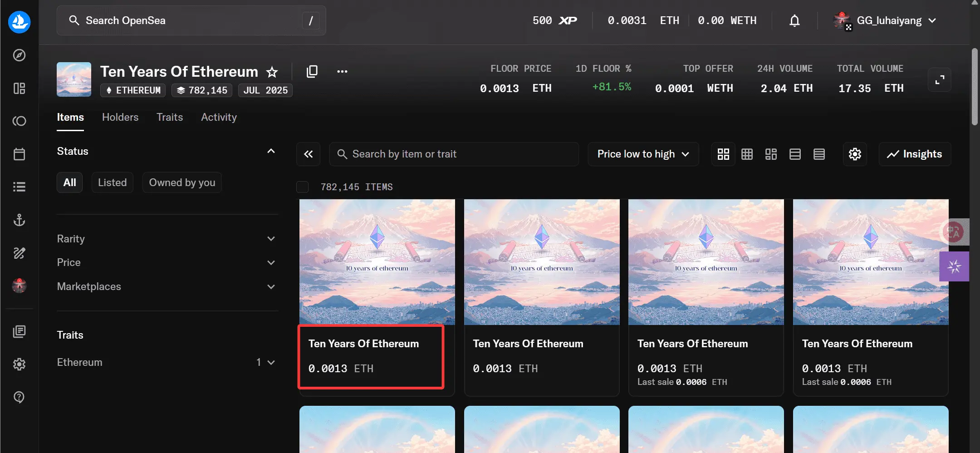Switch to mosaic grid view
Viewport: 980px width, 453px height.
771,154
